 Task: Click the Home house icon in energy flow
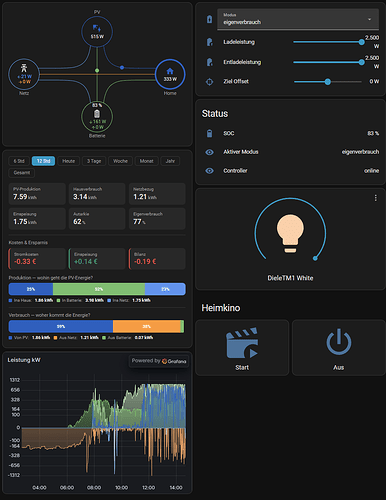(170, 71)
